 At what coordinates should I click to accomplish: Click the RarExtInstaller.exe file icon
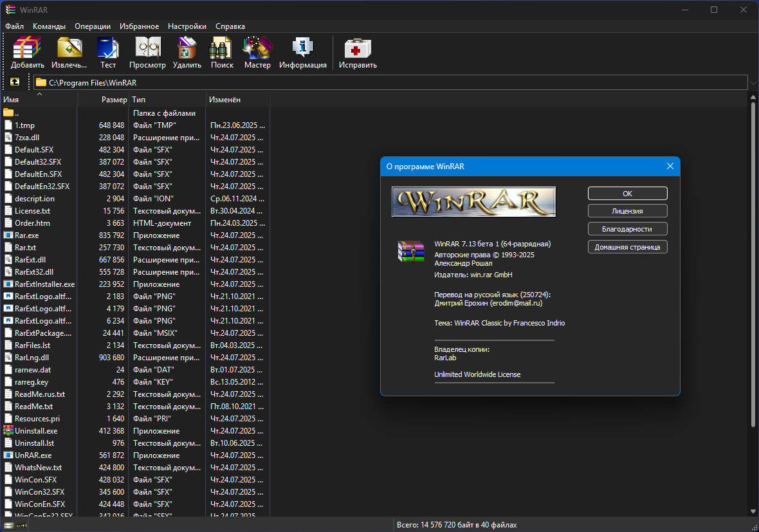tap(8, 284)
